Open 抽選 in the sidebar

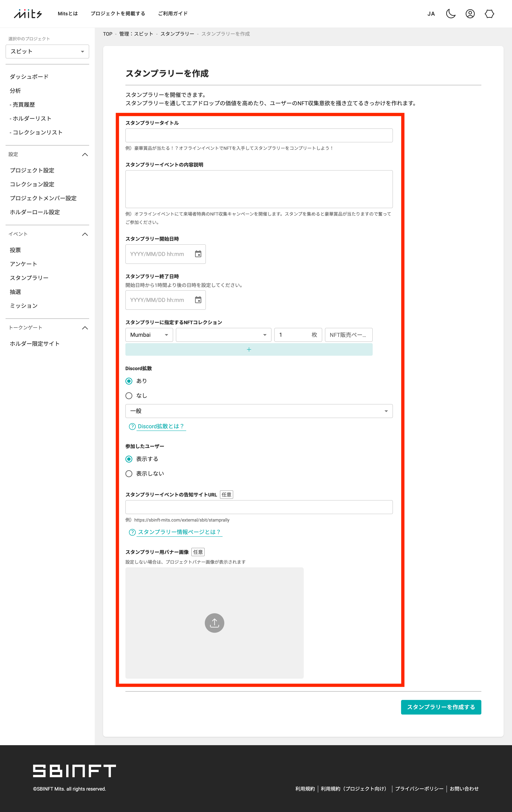tap(15, 292)
